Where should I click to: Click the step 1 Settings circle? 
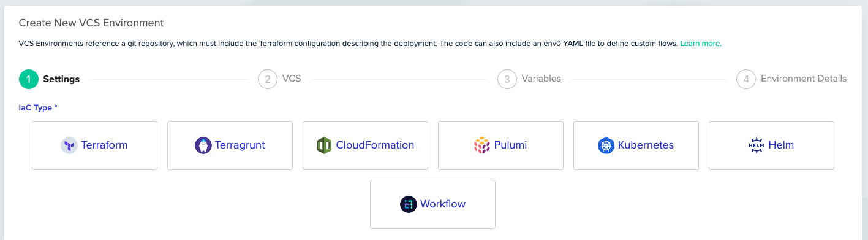point(29,79)
